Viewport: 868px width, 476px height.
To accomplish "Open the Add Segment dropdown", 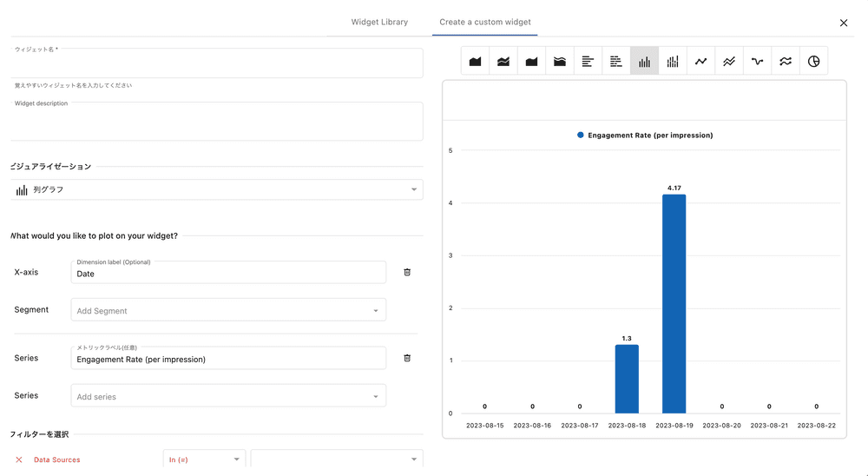I will [228, 310].
